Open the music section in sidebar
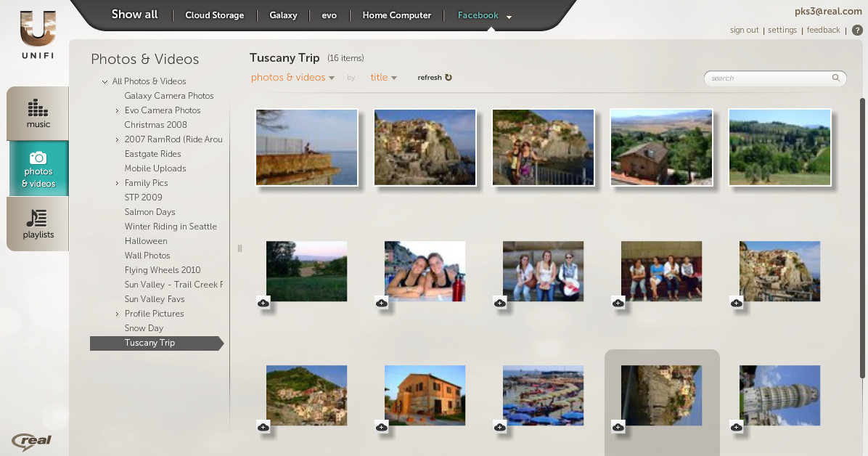This screenshot has width=868, height=456. 38,113
